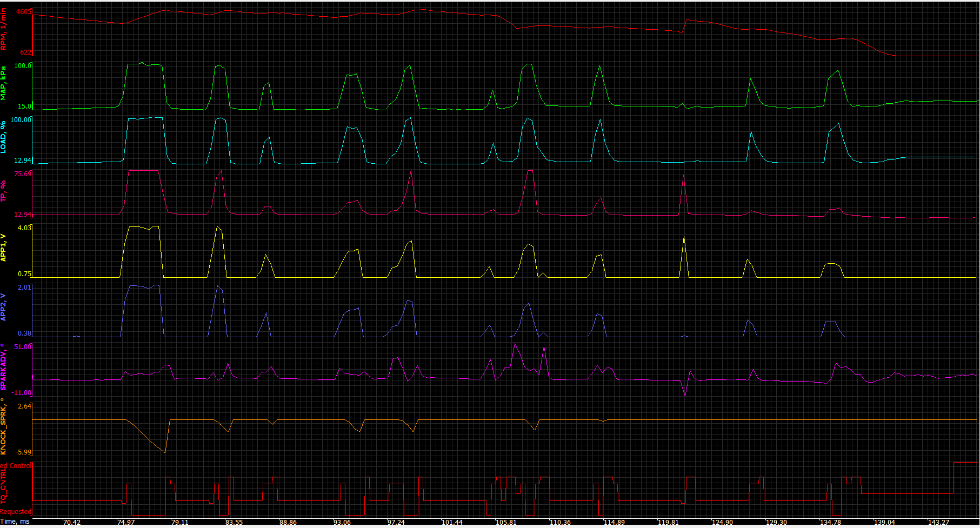Image resolution: width=980 pixels, height=528 pixels.
Task: Click the 'Requested' state label on TQ_CNTRL
Action: pyautogui.click(x=16, y=512)
